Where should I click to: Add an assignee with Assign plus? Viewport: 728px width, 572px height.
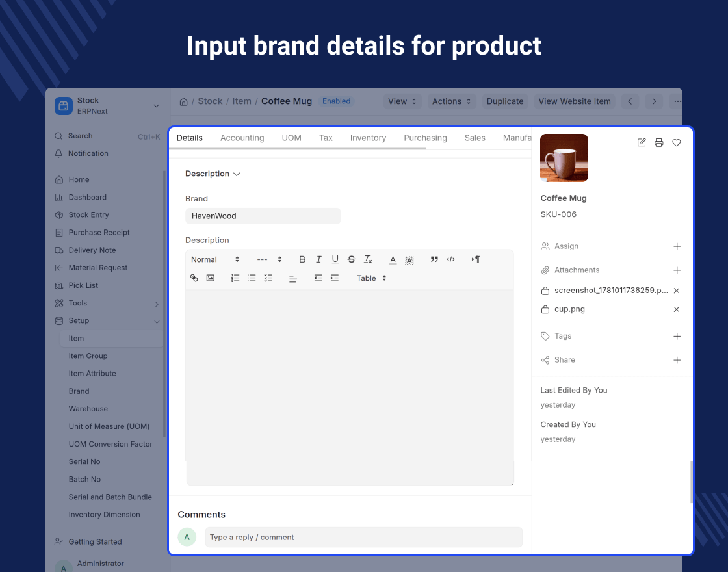[x=677, y=246]
